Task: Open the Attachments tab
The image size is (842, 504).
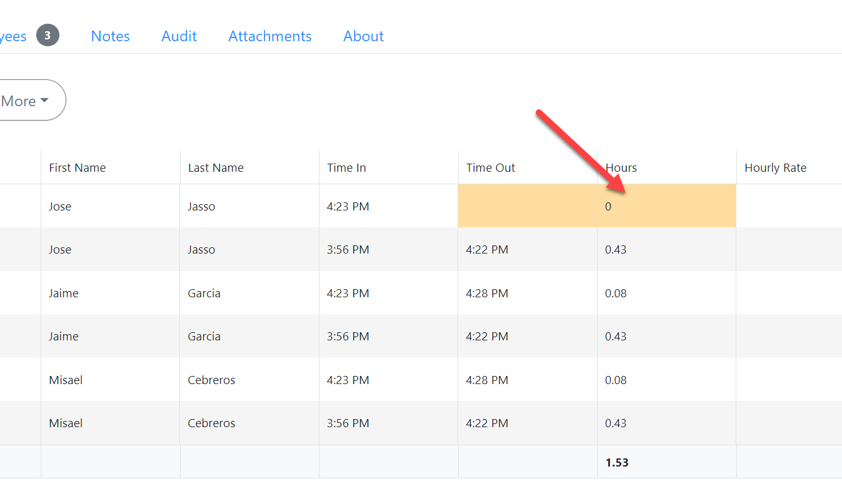Action: click(269, 36)
